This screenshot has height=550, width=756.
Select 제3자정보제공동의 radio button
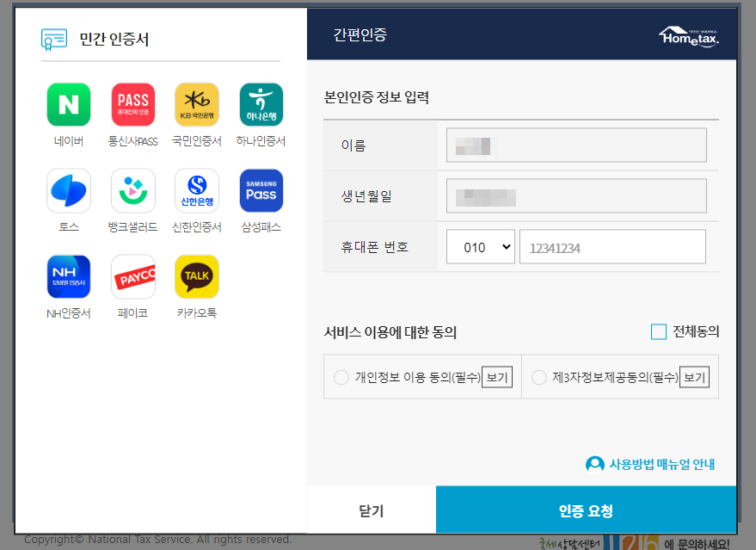[x=539, y=377]
